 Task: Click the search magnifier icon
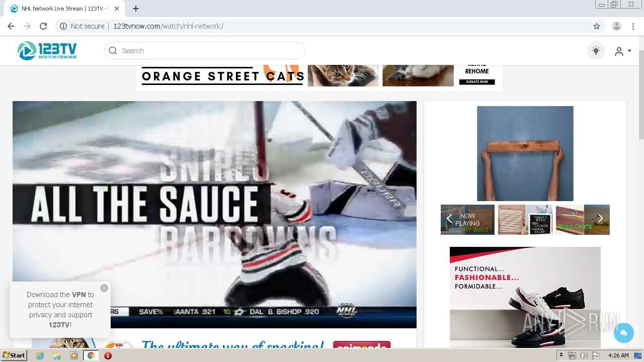tap(113, 51)
